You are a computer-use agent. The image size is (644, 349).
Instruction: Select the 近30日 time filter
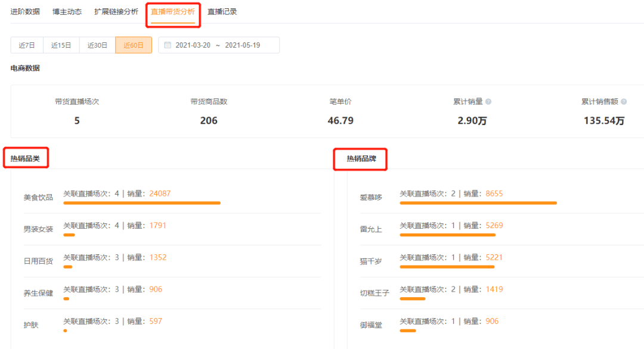click(97, 45)
